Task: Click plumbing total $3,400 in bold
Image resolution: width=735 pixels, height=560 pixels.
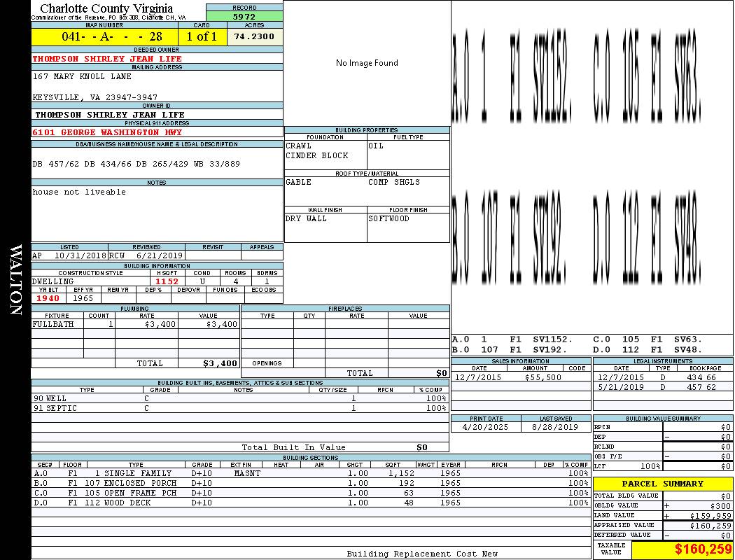Action: [220, 363]
